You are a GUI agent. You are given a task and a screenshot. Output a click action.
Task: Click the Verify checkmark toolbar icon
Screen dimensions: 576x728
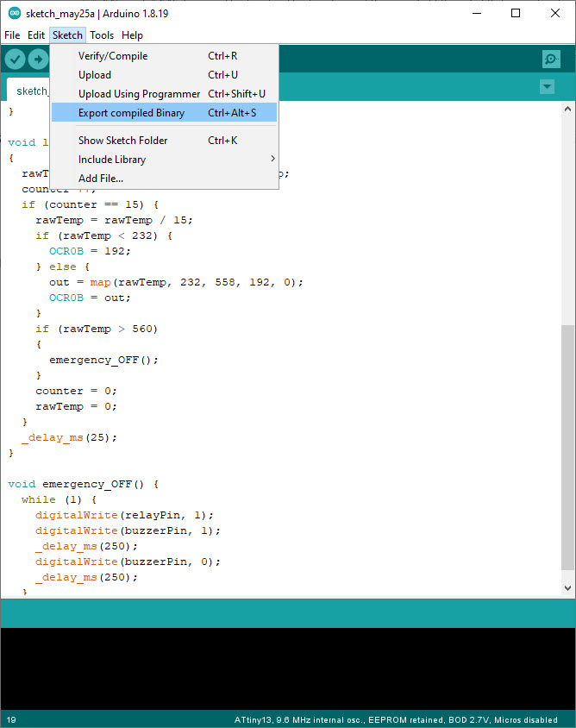tap(16, 59)
